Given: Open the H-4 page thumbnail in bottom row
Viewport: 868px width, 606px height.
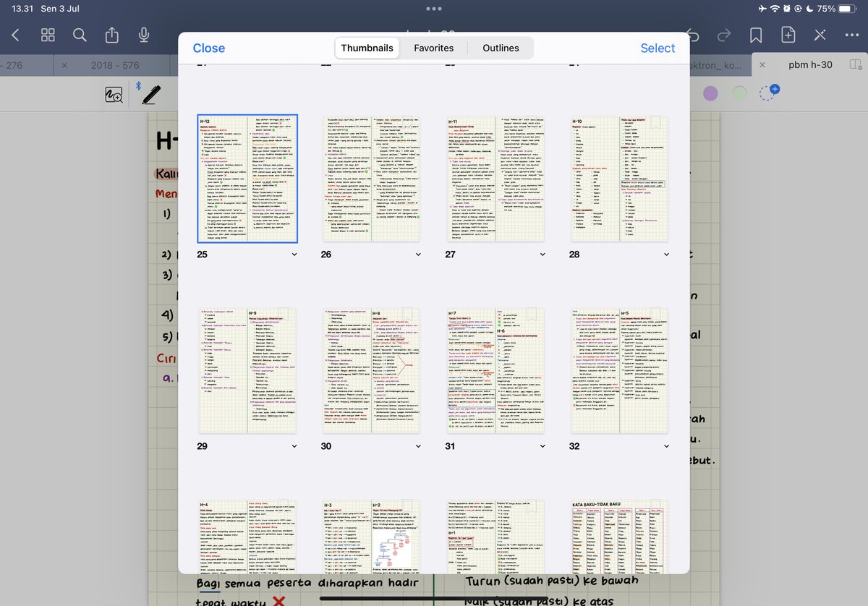Looking at the screenshot, I should coord(247,537).
